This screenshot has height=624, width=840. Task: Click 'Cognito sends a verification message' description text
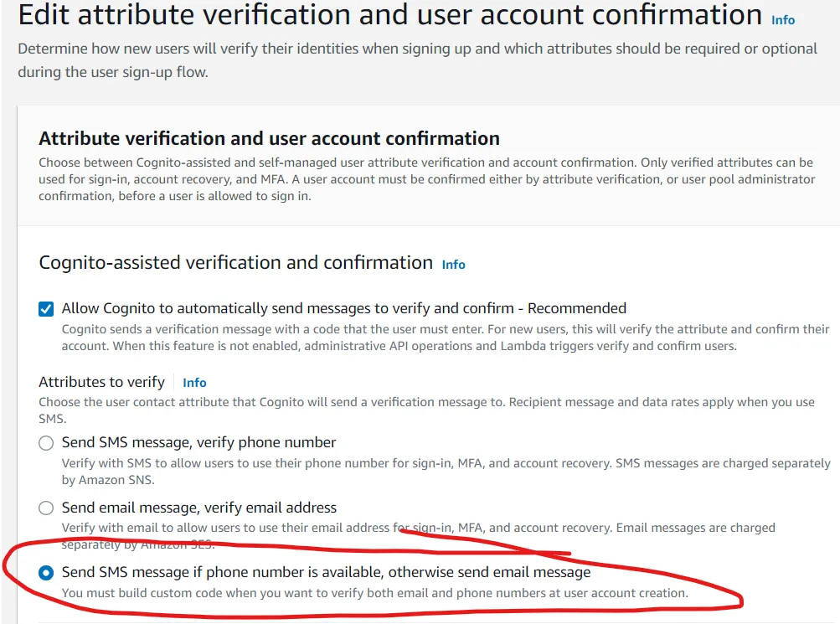(446, 337)
